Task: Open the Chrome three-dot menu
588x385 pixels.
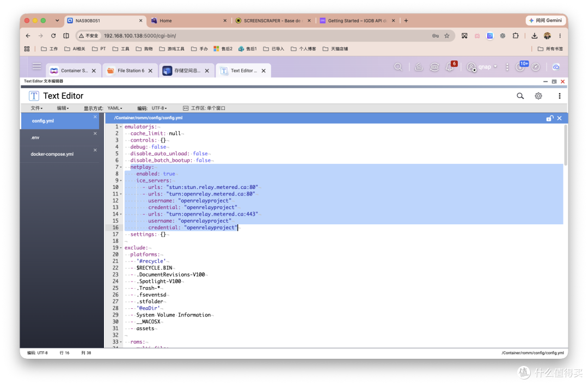Action: coord(560,35)
